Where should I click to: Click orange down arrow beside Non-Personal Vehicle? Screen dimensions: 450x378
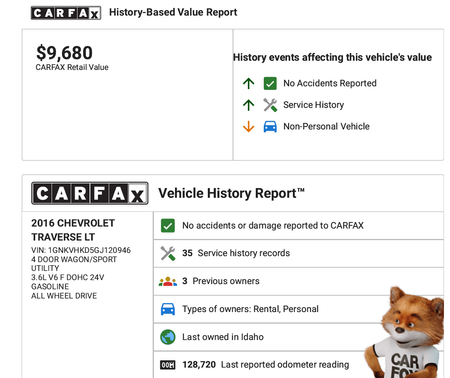coord(249,127)
